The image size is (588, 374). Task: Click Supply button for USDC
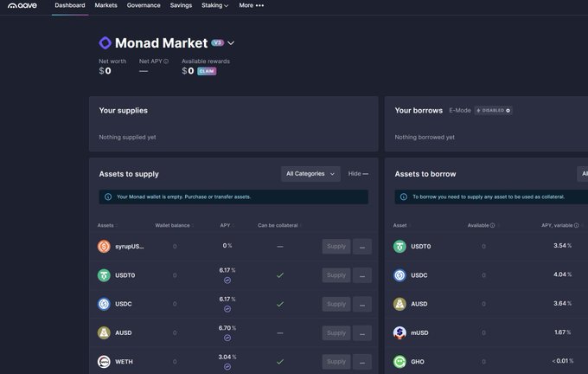(336, 304)
